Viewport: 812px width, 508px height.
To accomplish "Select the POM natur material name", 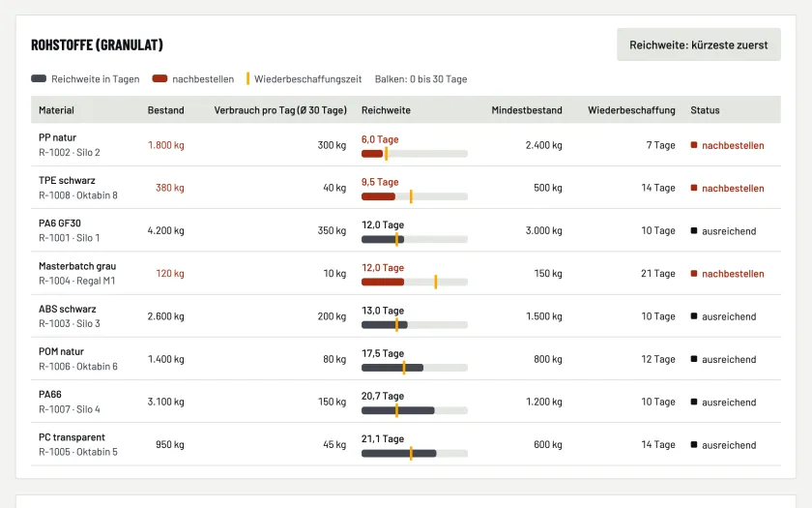I will 61,351.
